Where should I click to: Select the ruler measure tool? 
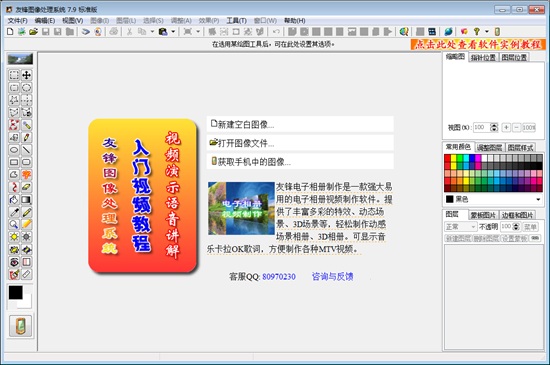27,274
